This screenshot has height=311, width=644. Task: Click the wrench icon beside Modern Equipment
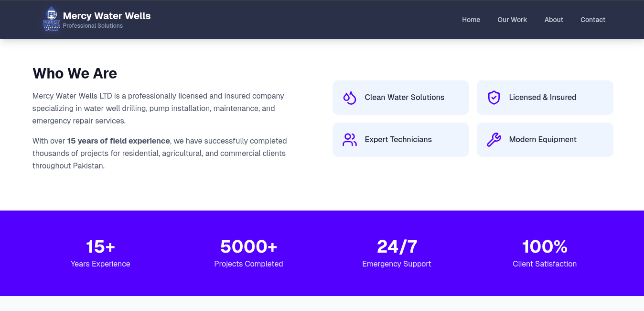tap(494, 139)
